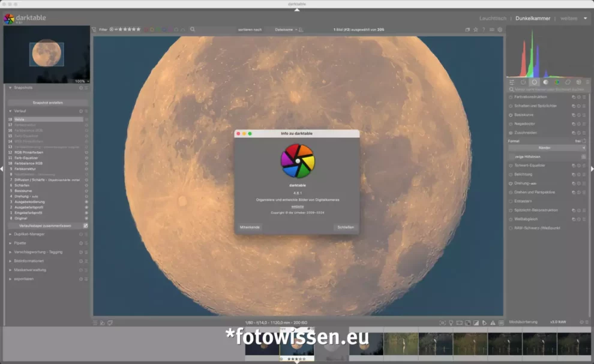
Task: Switch to the Leuchttisch view
Action: click(x=493, y=18)
